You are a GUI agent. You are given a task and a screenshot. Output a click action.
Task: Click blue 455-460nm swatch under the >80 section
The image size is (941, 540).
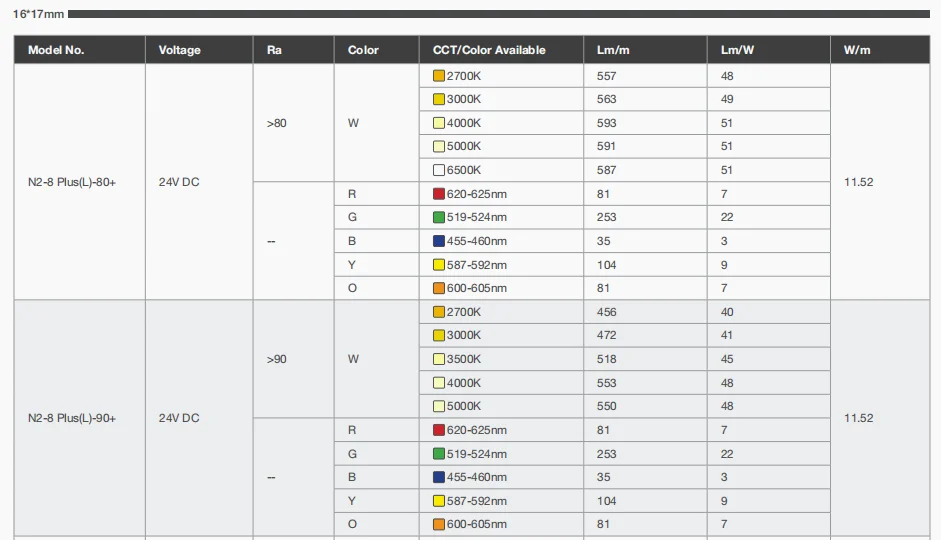439,241
